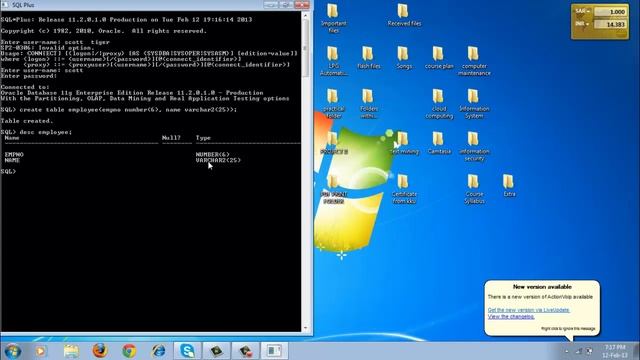Screen dimensions: 640x360
Task: Click the SQL Plus title bar icon
Action: (x=5, y=5)
